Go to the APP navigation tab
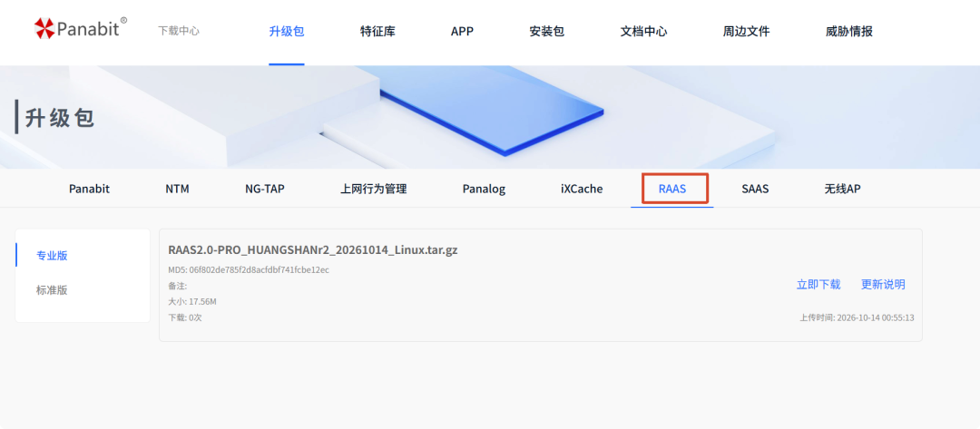Image resolution: width=980 pixels, height=429 pixels. tap(462, 31)
